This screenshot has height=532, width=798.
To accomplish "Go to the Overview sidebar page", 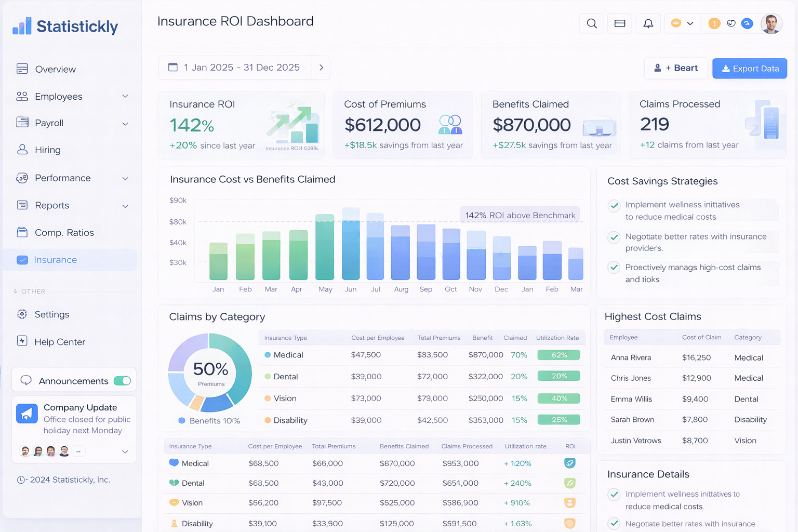I will [55, 69].
